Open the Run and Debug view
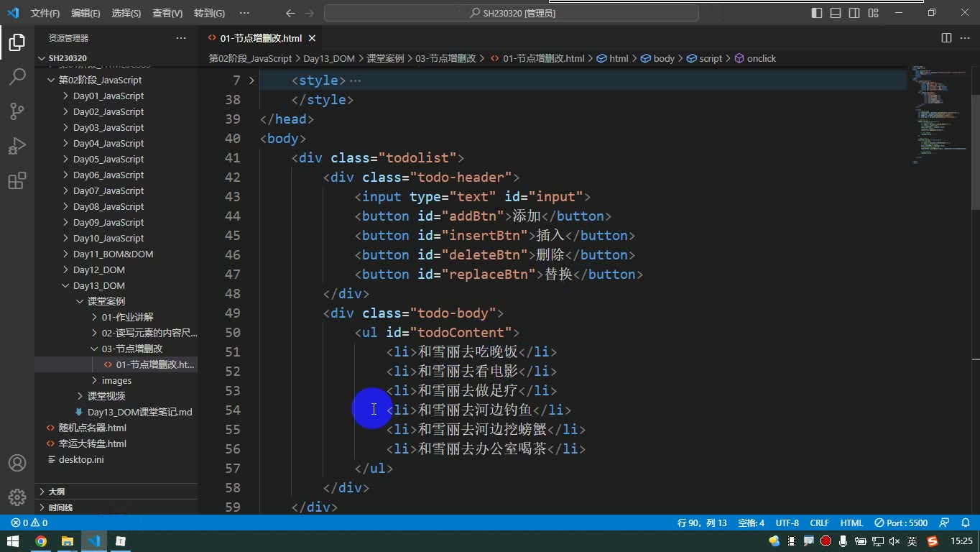Screen dimensions: 980x552 click(17, 145)
